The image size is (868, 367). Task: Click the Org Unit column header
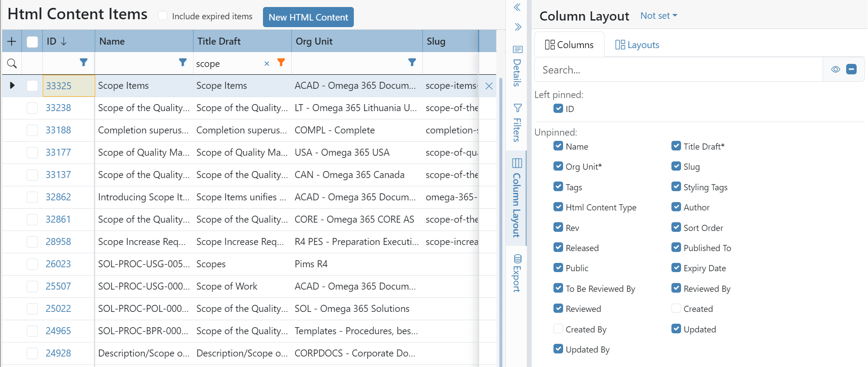tap(357, 41)
